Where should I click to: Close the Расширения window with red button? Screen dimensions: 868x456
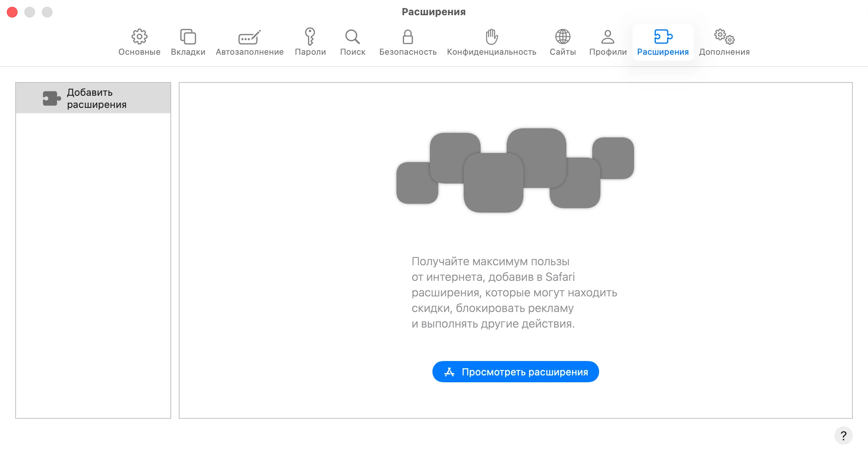12,12
